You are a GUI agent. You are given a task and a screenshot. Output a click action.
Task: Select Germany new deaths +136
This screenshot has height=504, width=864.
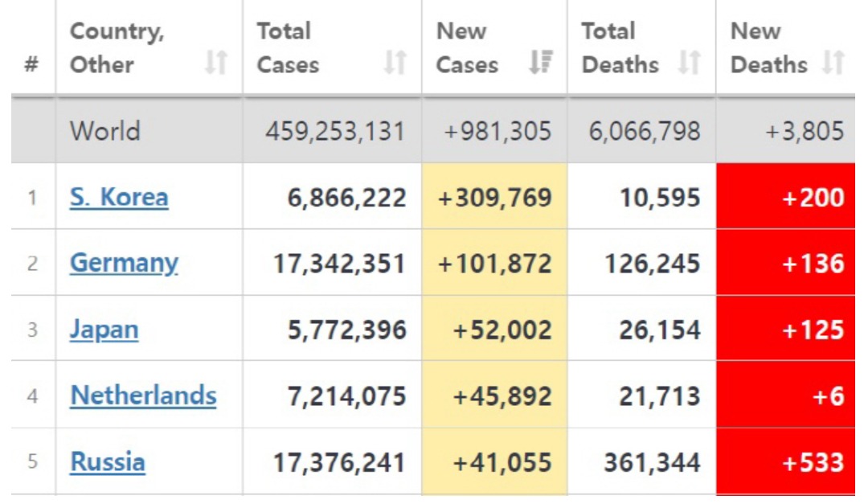coord(813,264)
